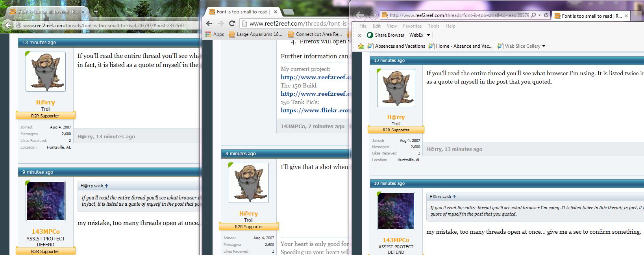Open the Favorites menu in Internet Explorer
The image size is (644, 255).
[x=412, y=26]
